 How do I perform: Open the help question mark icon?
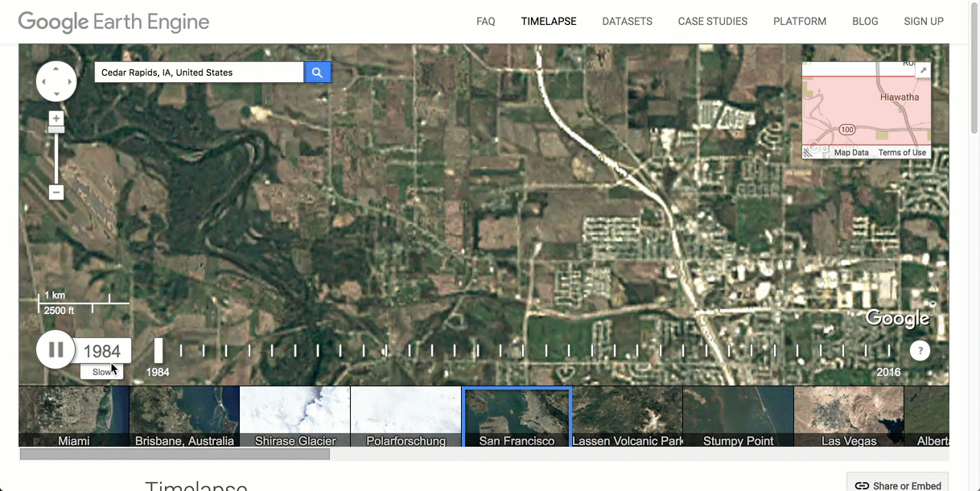pos(920,350)
